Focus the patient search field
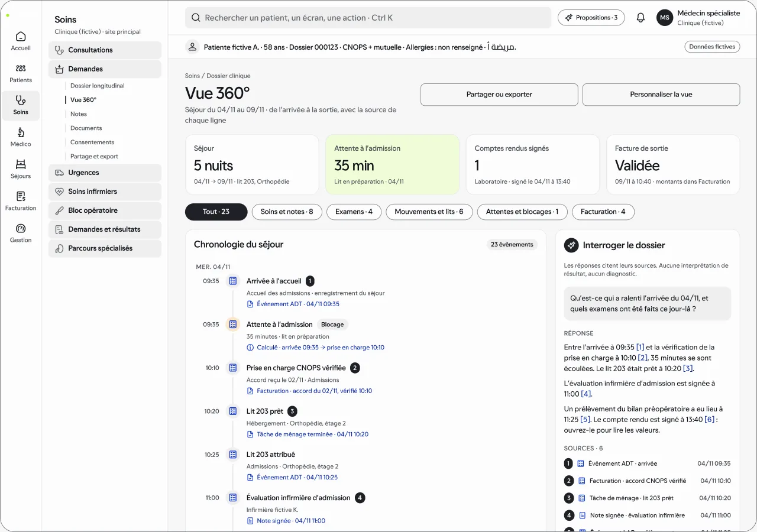This screenshot has width=757, height=532. click(x=368, y=18)
